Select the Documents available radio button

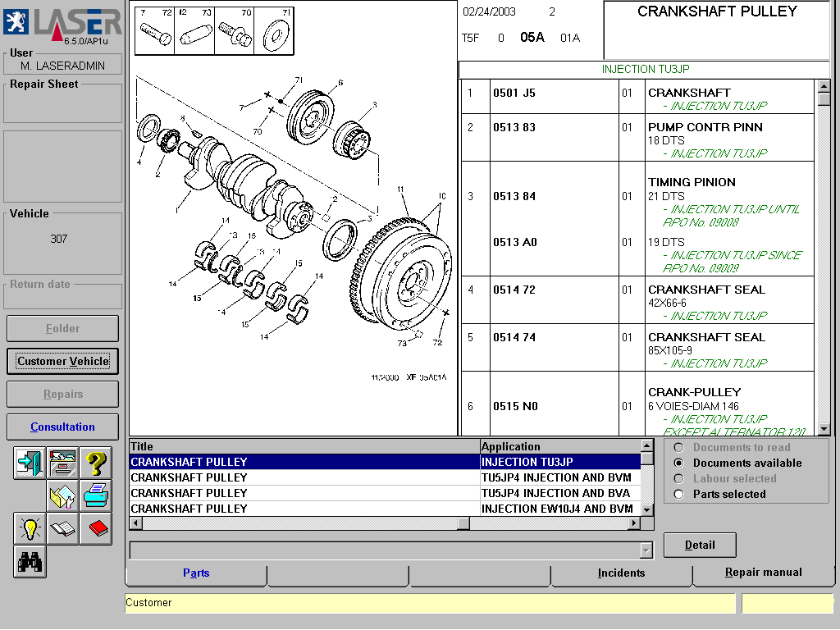678,463
